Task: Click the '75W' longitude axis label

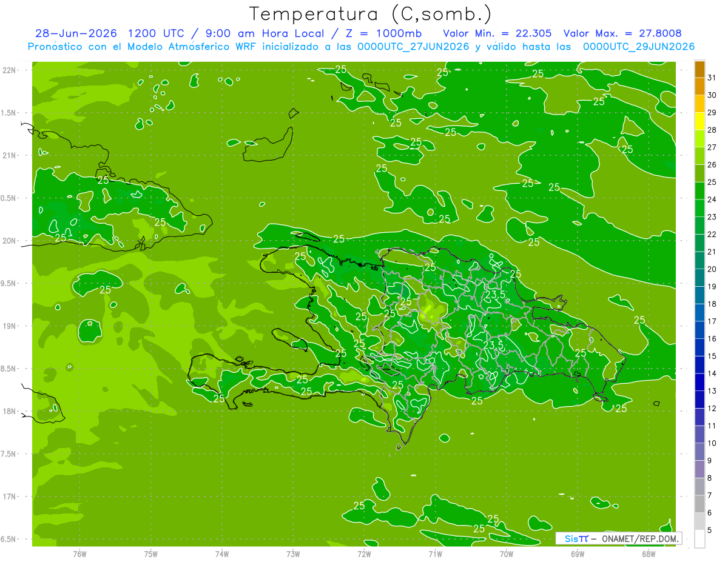Action: pos(151,554)
